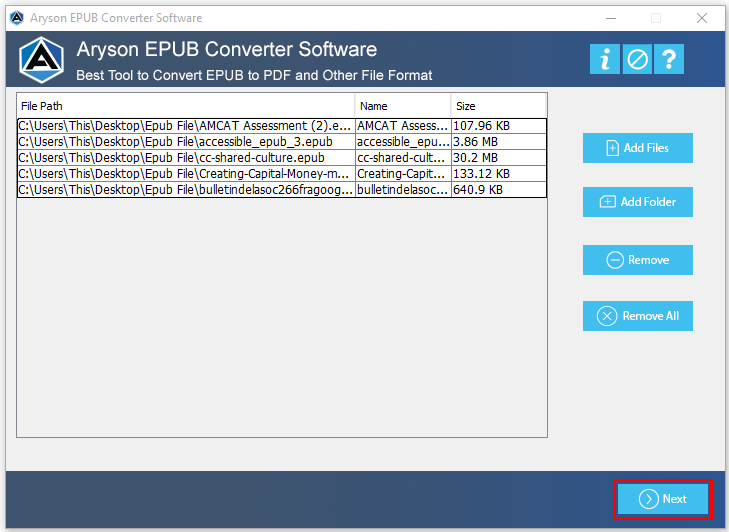Select the Creating-Capital-Money file path
This screenshot has width=729, height=532.
[x=186, y=173]
